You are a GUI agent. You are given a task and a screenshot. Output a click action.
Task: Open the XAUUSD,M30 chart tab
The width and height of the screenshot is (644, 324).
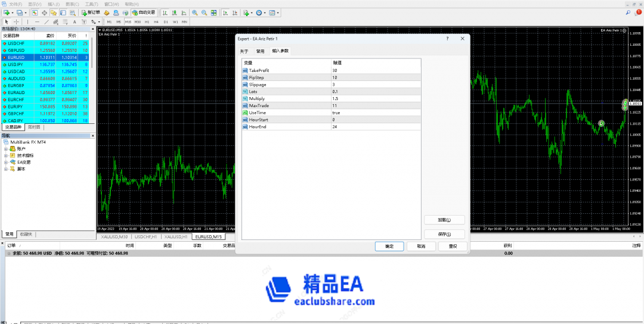[114, 236]
